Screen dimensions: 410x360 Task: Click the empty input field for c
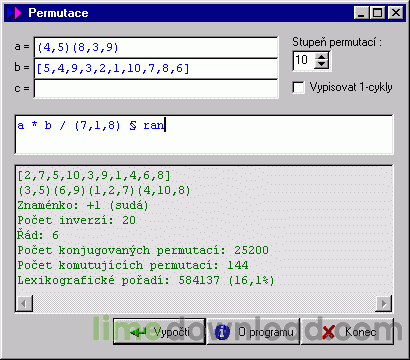click(x=156, y=89)
